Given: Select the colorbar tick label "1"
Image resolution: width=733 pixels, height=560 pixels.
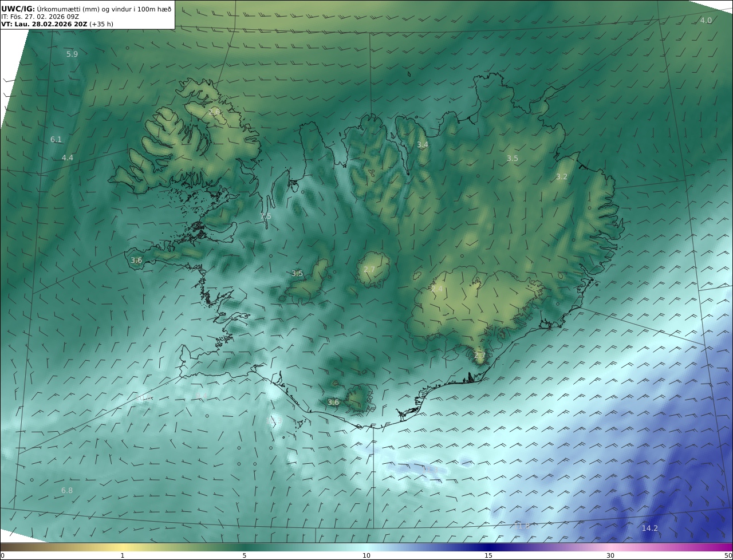Looking at the screenshot, I should 123,555.
